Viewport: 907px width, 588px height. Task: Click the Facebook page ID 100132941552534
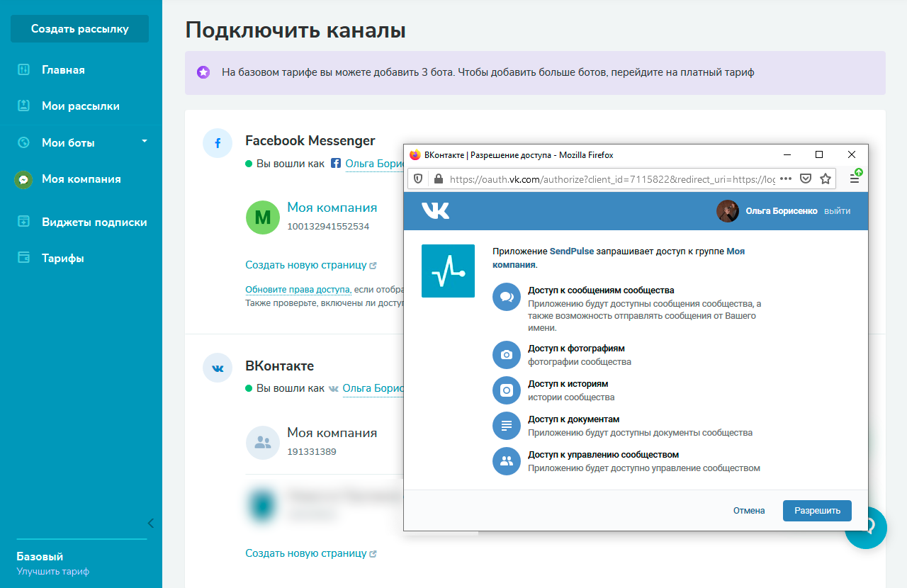pyautogui.click(x=328, y=227)
